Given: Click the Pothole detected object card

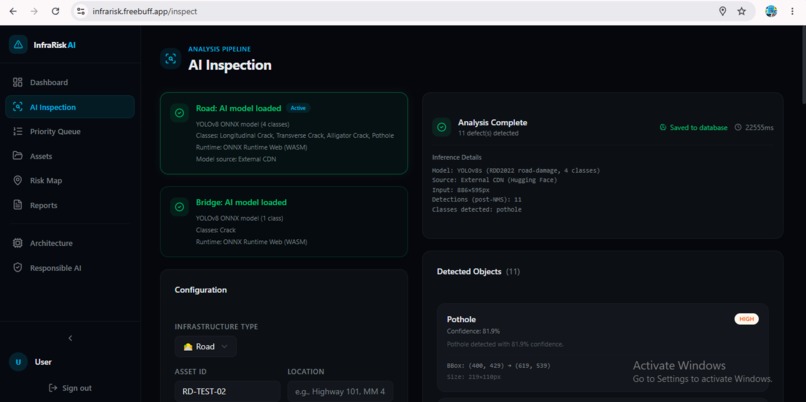Looking at the screenshot, I should tap(602, 348).
